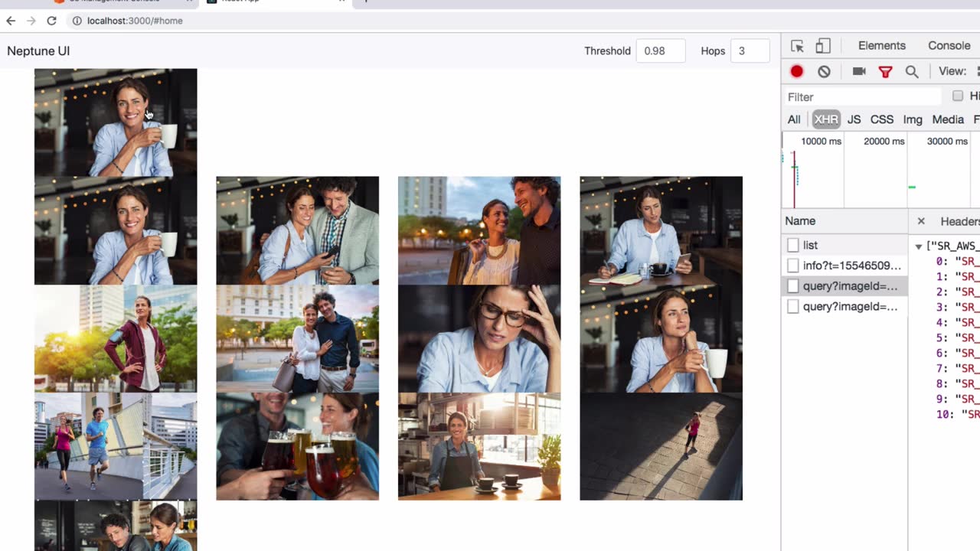This screenshot has height=551, width=980.
Task: Click the 10000 ms timeline label
Action: click(821, 141)
